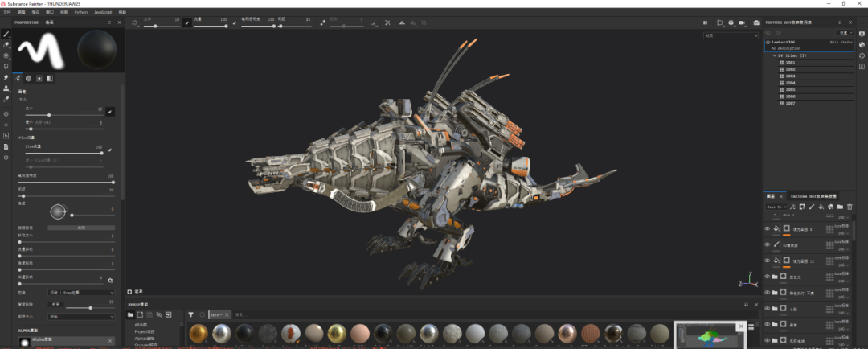Image resolution: width=868 pixels, height=349 pixels.
Task: Pause rendering with the pause icon
Action: [706, 23]
